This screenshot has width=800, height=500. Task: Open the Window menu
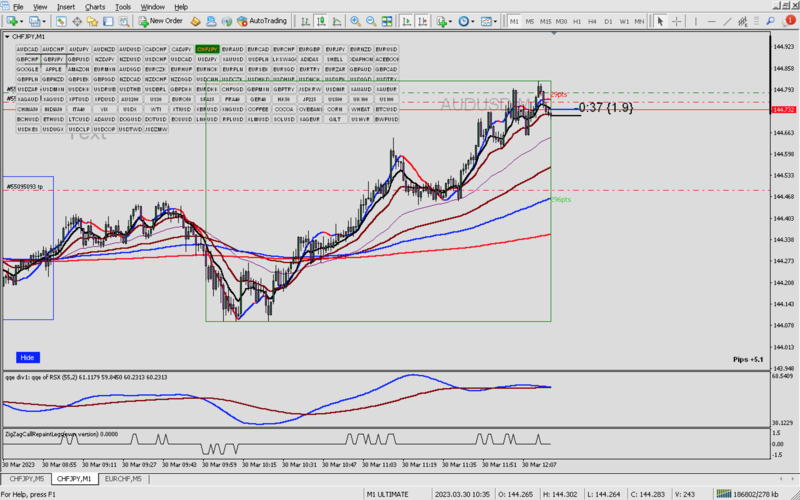[x=153, y=7]
